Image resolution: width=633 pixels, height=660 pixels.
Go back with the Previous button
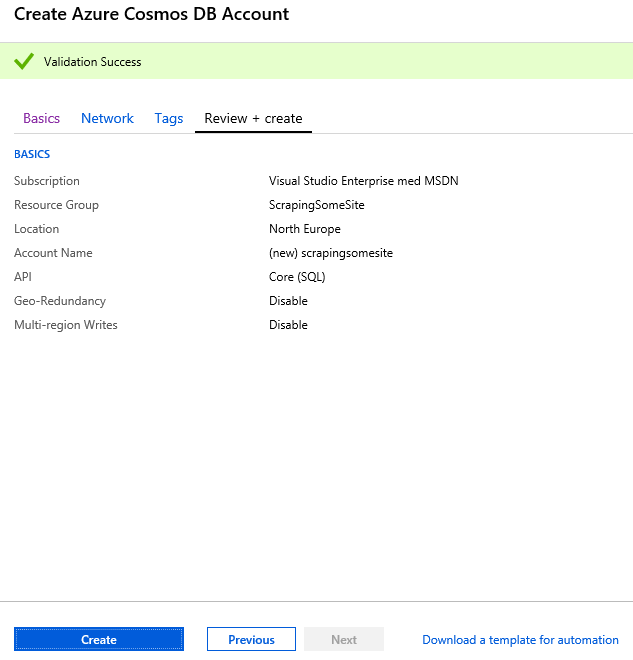[251, 639]
